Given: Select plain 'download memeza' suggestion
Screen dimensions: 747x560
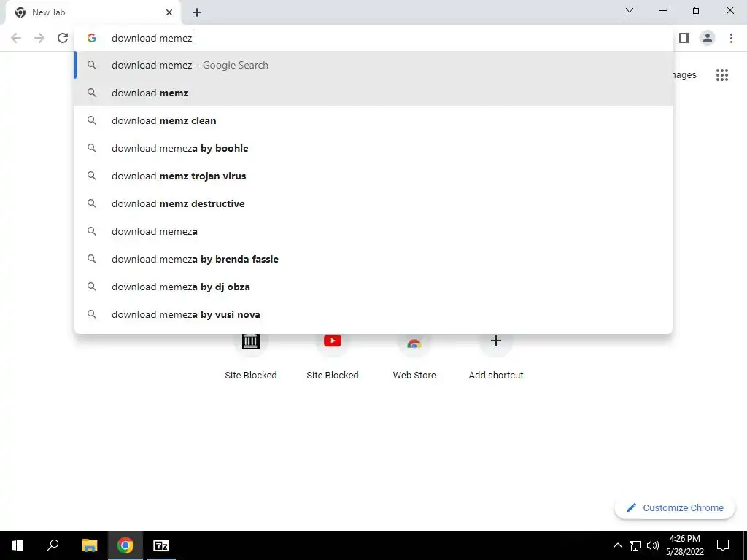Looking at the screenshot, I should coord(373,231).
